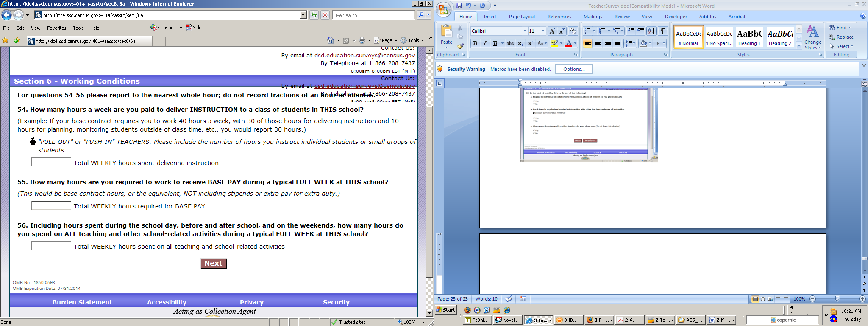Open the Favorites Center star icon
Image resolution: width=868 pixels, height=326 pixels.
pyautogui.click(x=6, y=40)
